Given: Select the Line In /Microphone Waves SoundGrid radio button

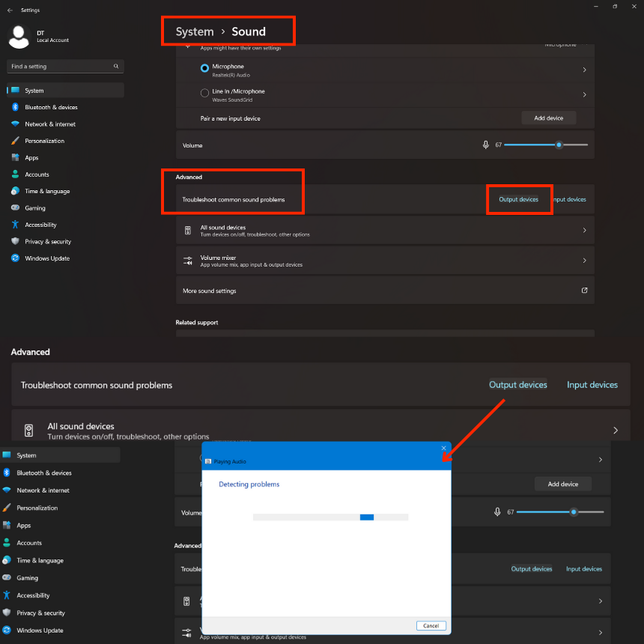Looking at the screenshot, I should click(204, 94).
